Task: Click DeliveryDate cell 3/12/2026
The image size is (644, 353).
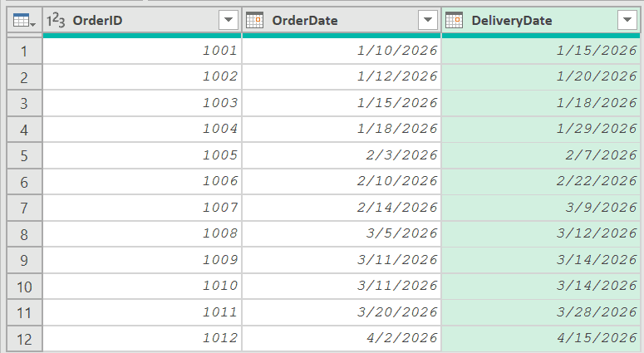Action: tap(541, 234)
